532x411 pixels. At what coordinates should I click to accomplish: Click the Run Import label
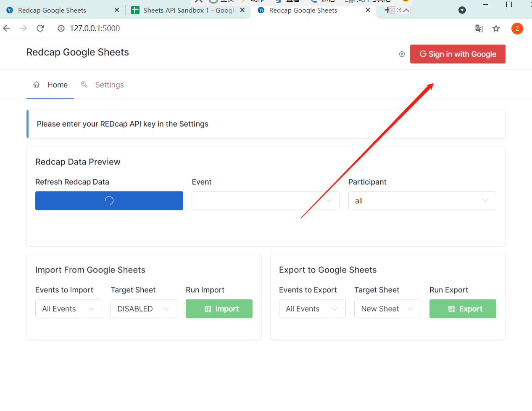pyautogui.click(x=205, y=290)
